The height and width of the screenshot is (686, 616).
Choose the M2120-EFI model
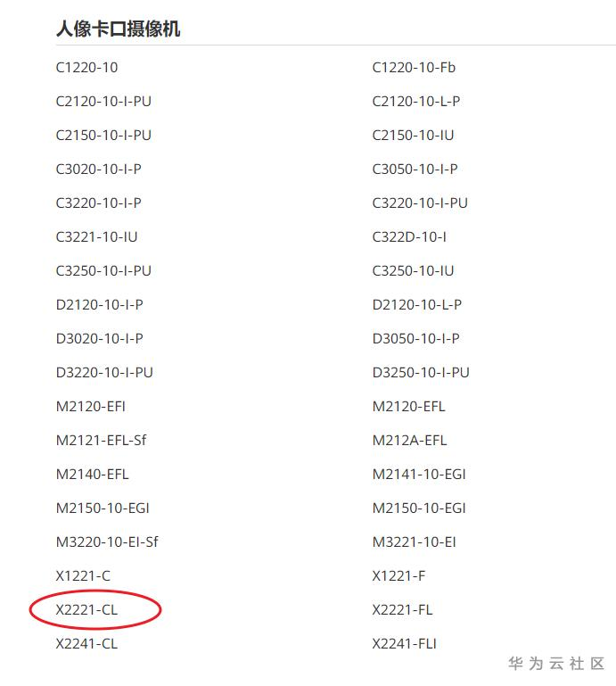click(x=90, y=407)
